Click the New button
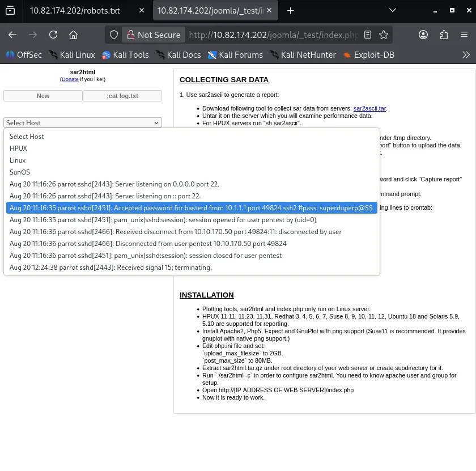The height and width of the screenshot is (471, 476). [43, 96]
